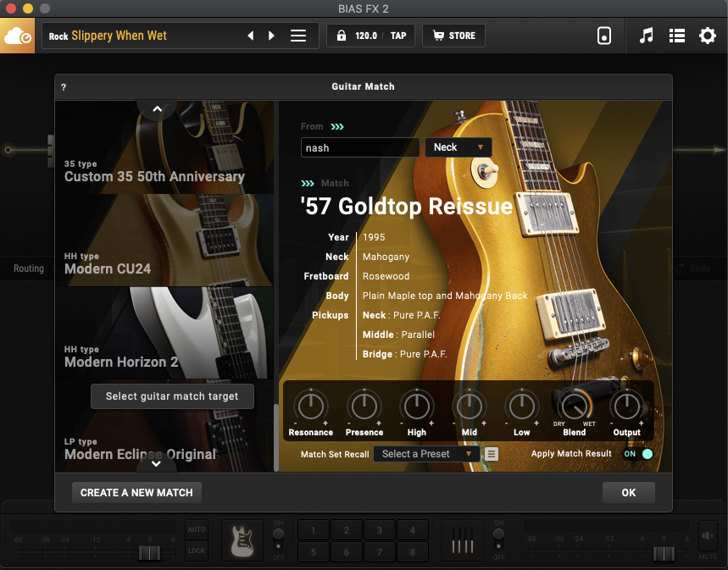Viewport: 728px width, 570px height.
Task: Open the Routing tab
Action: 28,268
